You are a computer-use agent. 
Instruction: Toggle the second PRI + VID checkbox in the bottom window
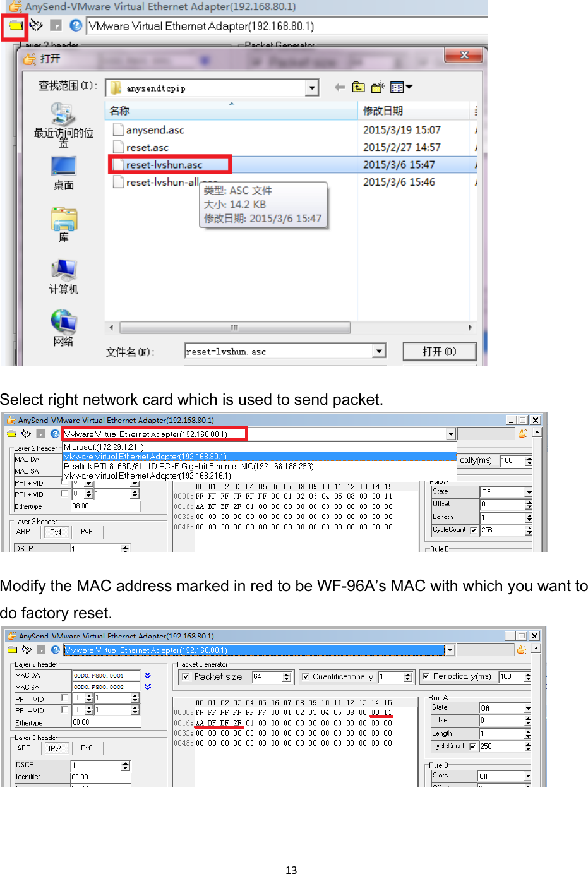coord(64,710)
